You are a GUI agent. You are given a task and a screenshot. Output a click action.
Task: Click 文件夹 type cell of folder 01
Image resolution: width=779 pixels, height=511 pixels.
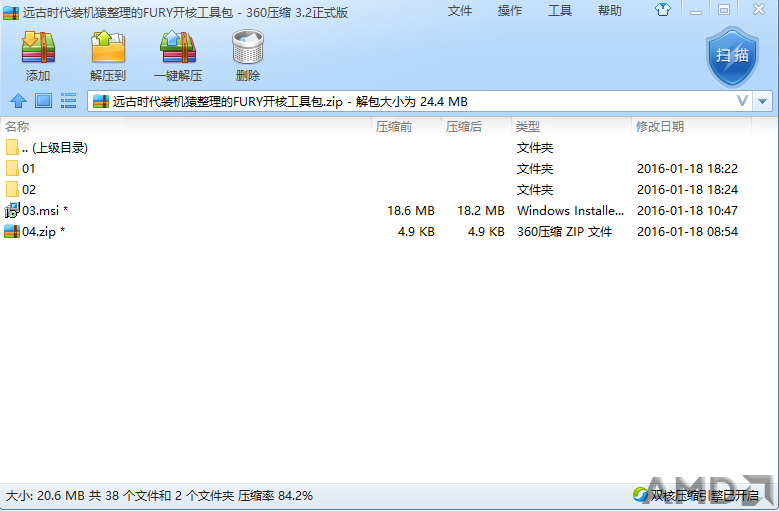coord(535,168)
